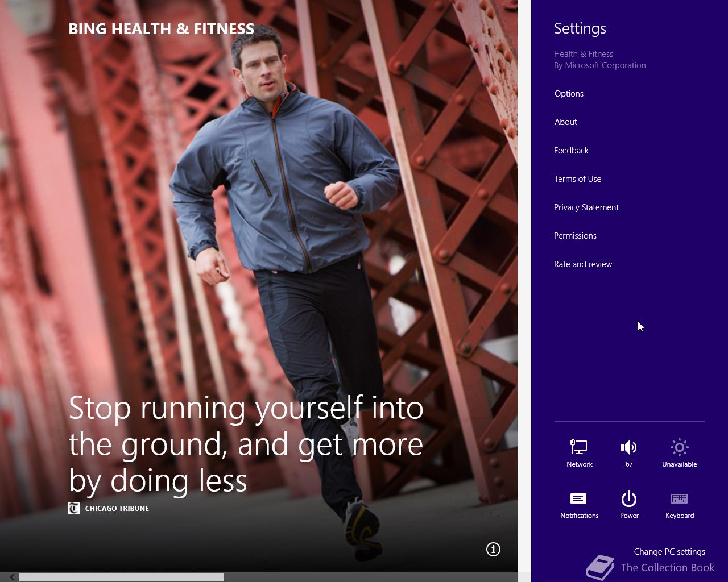Click the BING HEALTH & FITNESS title

click(x=161, y=29)
